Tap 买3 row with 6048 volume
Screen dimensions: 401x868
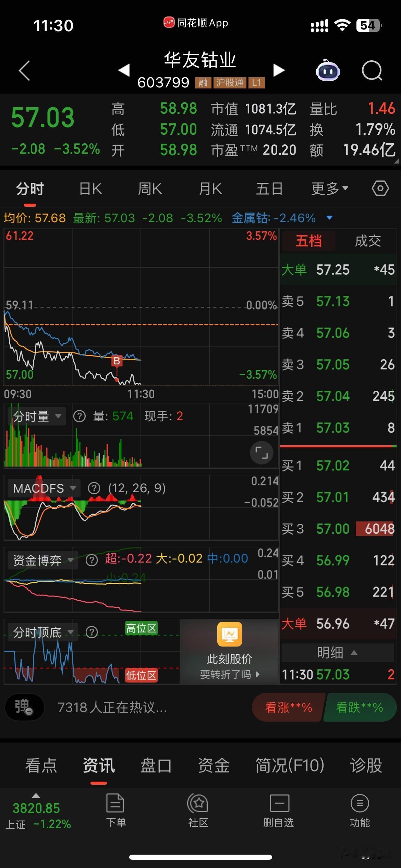338,529
